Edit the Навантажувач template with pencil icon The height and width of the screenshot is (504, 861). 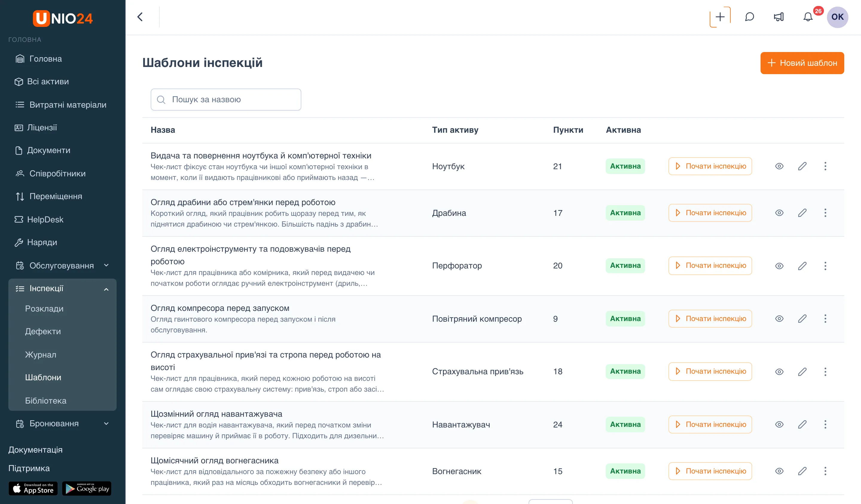click(x=802, y=424)
